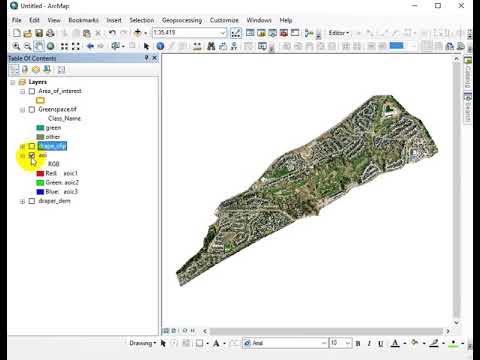Pin the Table Of Contents panel
This screenshot has width=480, height=360.
tap(146, 58)
